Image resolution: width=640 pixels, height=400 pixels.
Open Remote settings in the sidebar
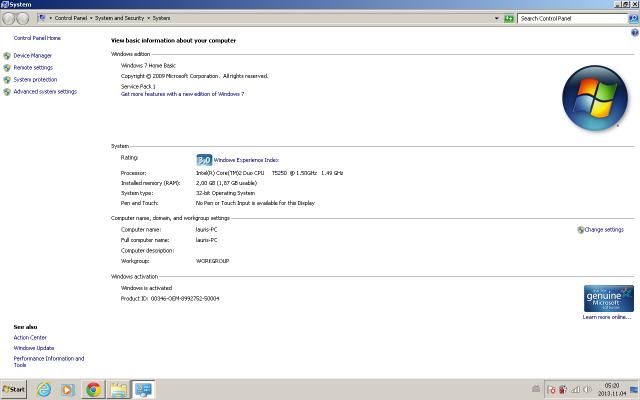pyautogui.click(x=33, y=67)
